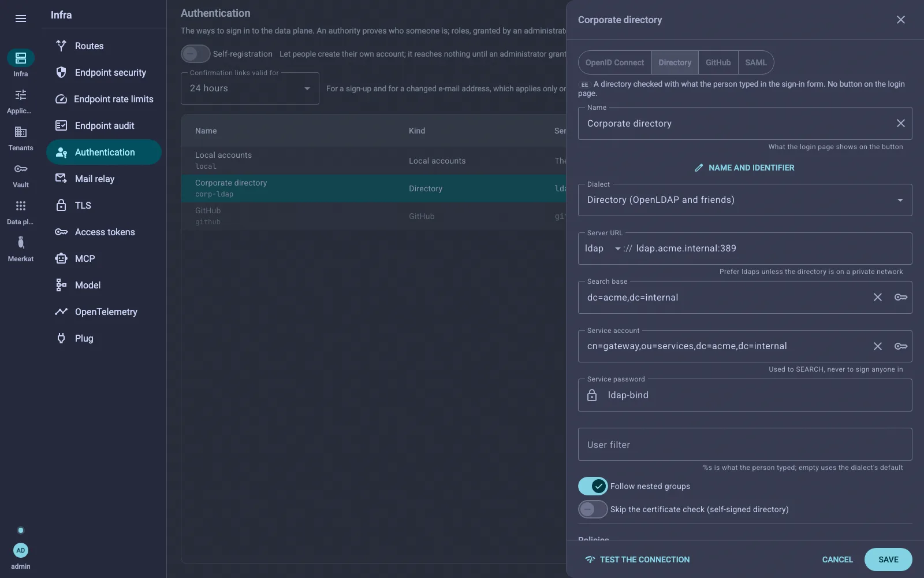Edit the Server URL host field

(x=771, y=249)
